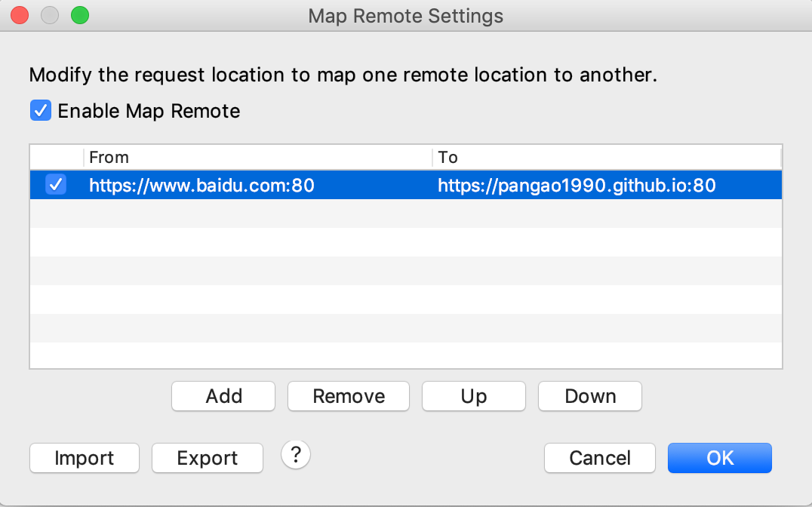Select the pangao1990.github.io:80 To cell
The height and width of the screenshot is (507, 812).
click(577, 186)
